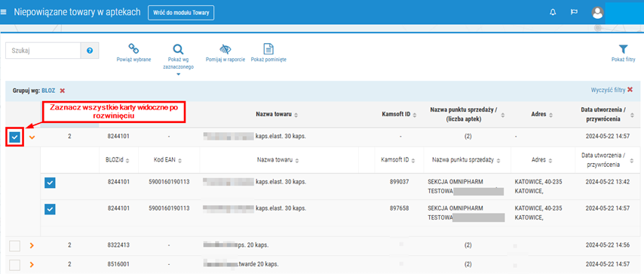Image resolution: width=644 pixels, height=274 pixels.
Task: Uncheck the group checkbox for BLOZ 8244101
Action: point(15,137)
